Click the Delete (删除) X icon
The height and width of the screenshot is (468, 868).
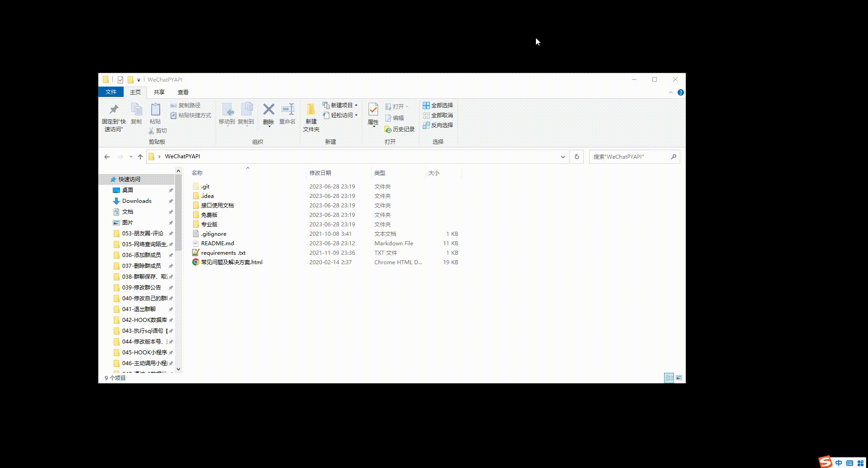click(268, 109)
